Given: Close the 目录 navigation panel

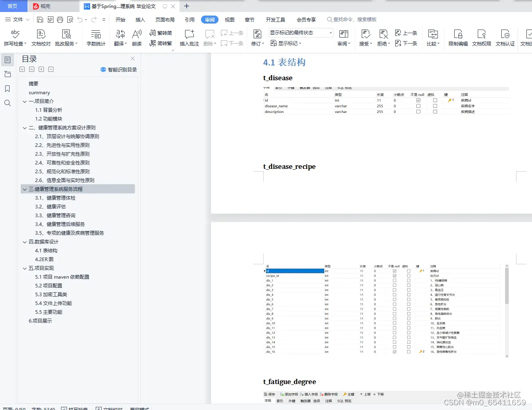Looking at the screenshot, I should (132, 59).
